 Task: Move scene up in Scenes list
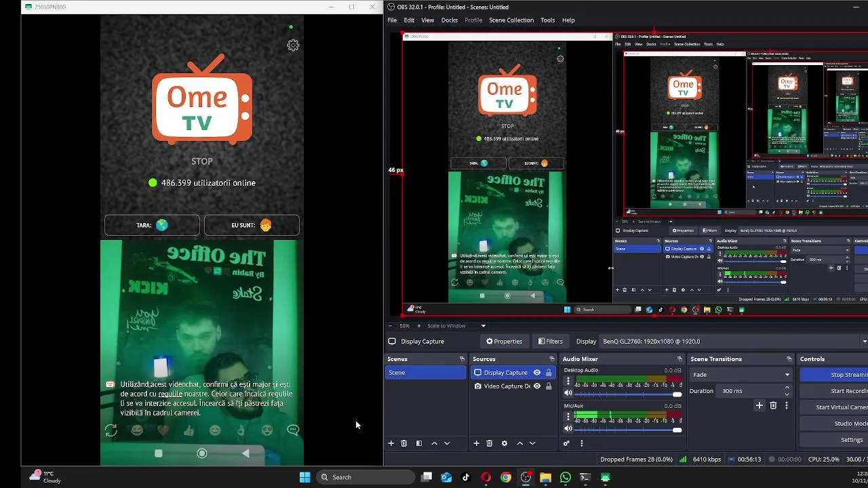pos(435,443)
